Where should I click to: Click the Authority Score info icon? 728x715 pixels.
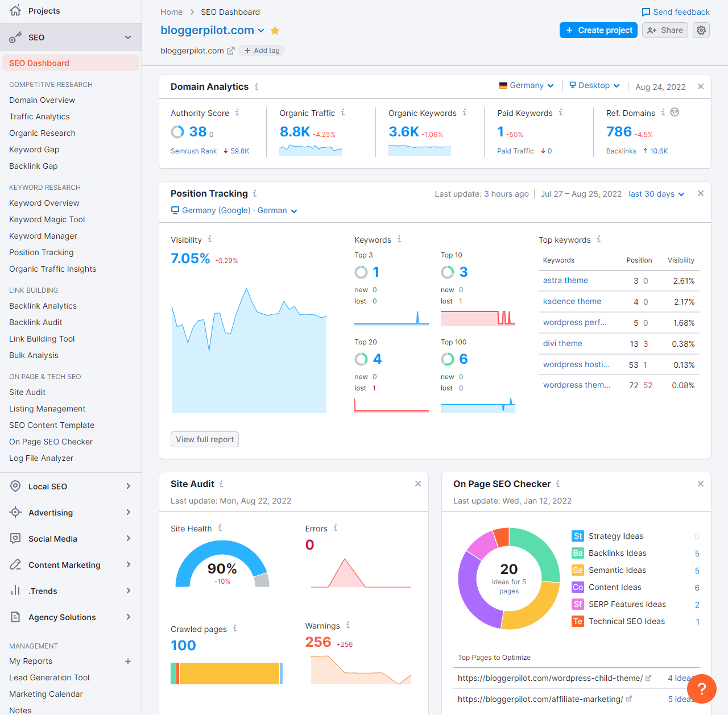coord(237,113)
